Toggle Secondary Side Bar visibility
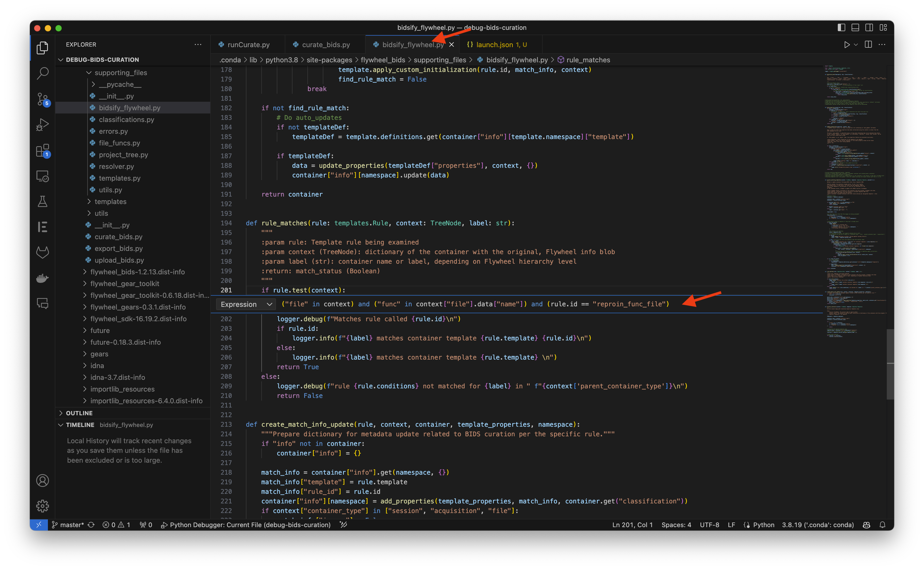The height and width of the screenshot is (570, 924). [x=869, y=27]
